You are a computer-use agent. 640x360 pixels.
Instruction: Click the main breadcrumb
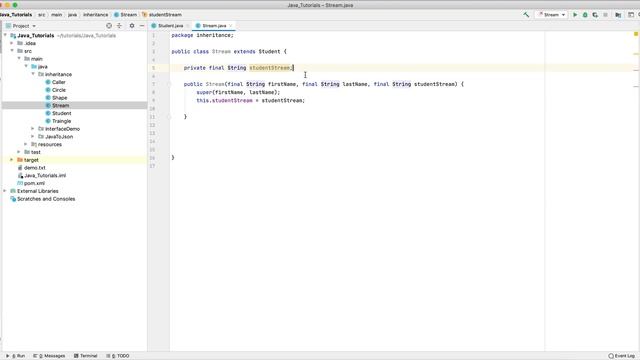56,15
